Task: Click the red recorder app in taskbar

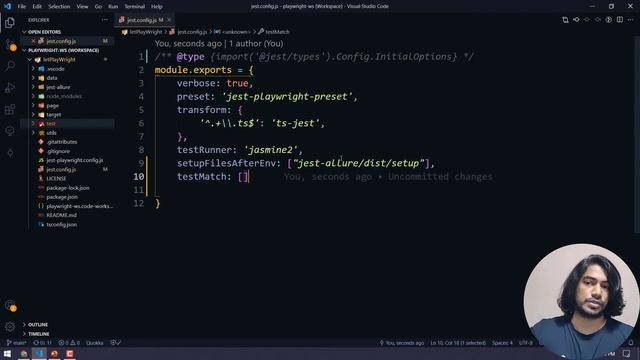Action: (70, 353)
